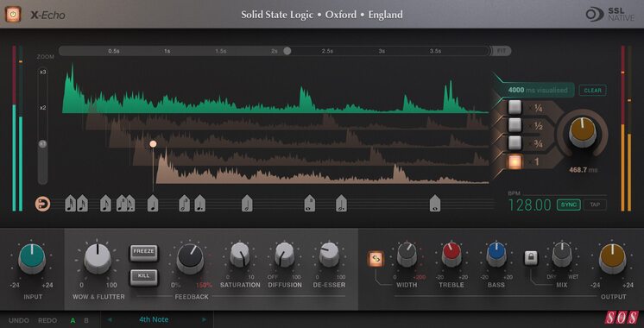Select the half note delay marker

click(247, 203)
